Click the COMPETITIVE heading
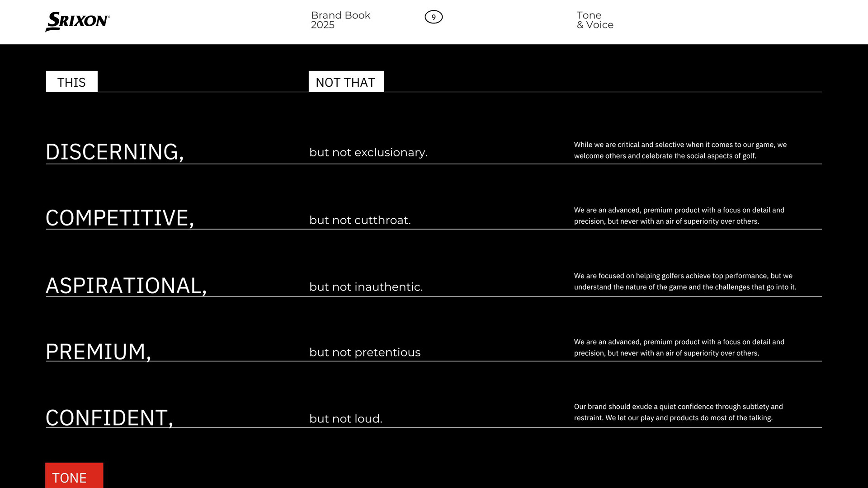The image size is (868, 488). point(120,218)
